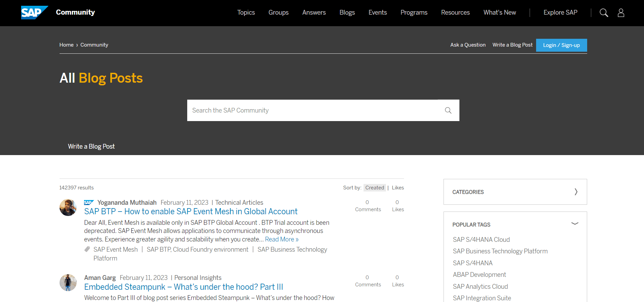Select SAP Business Technology Platform popular tag
The image size is (644, 302).
pyautogui.click(x=500, y=251)
